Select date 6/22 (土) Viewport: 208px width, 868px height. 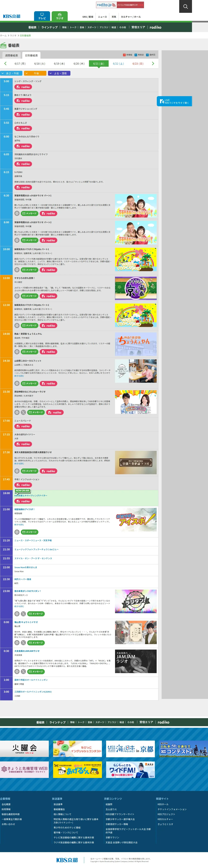[x=118, y=63]
